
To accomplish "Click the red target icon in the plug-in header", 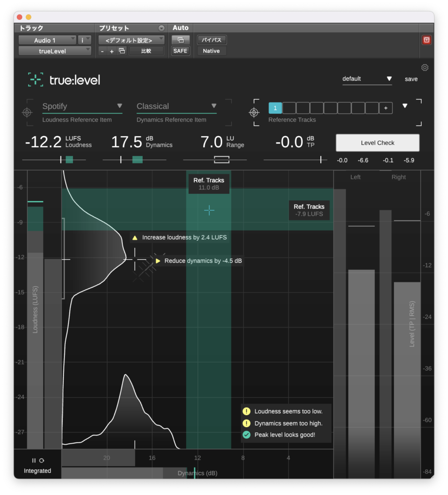I will pos(427,40).
